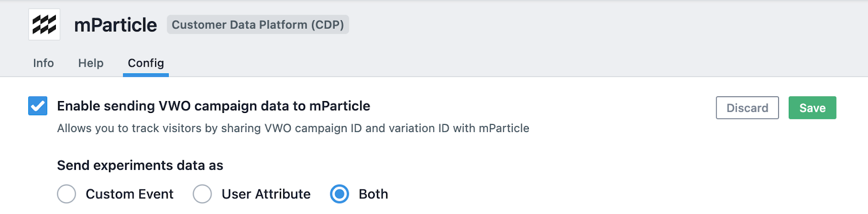This screenshot has width=868, height=214.
Task: Click the Customer Data Platform (CDP) badge
Action: (258, 25)
